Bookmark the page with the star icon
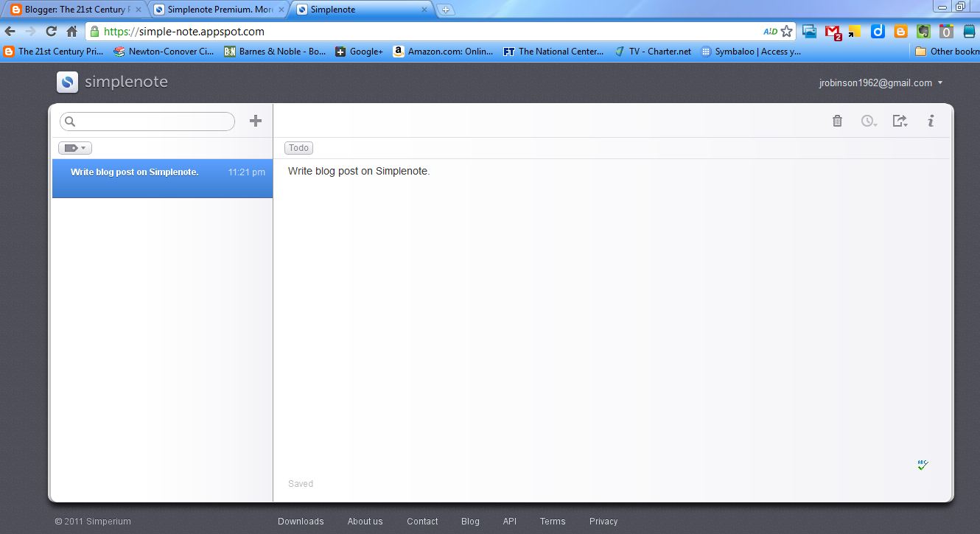Screen dimensions: 980x534 [786, 31]
